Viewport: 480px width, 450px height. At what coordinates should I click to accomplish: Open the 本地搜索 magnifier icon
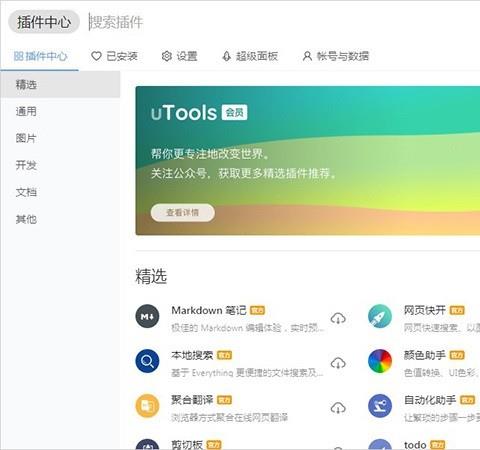pyautogui.click(x=147, y=361)
